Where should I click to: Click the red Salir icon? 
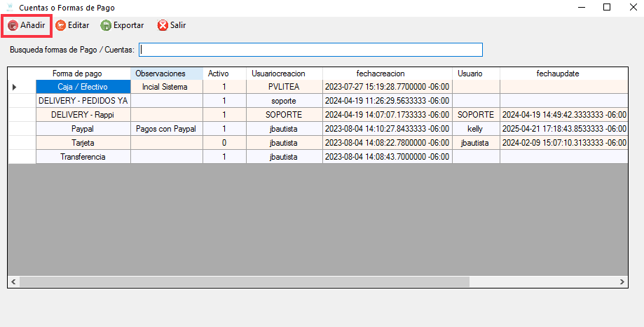coord(163,25)
